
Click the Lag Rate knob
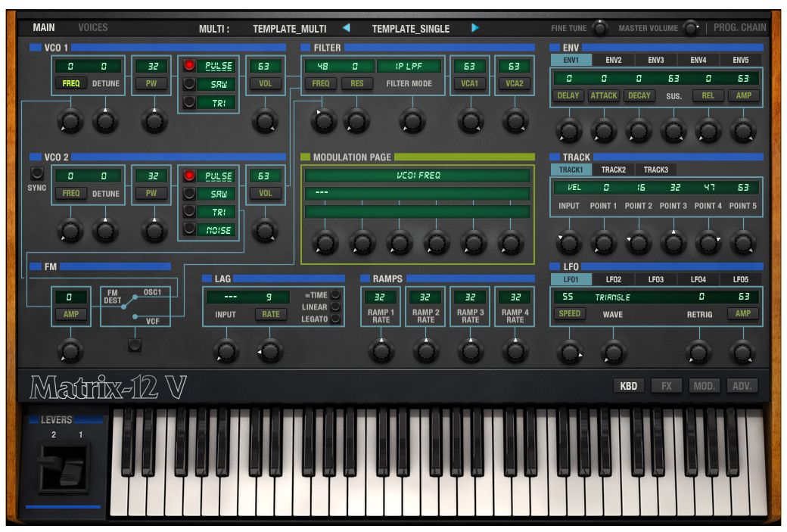[x=270, y=351]
